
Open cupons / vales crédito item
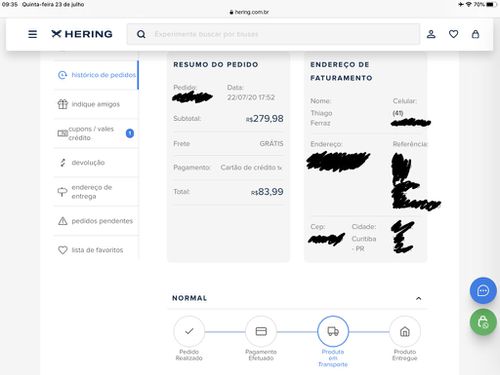point(96,133)
